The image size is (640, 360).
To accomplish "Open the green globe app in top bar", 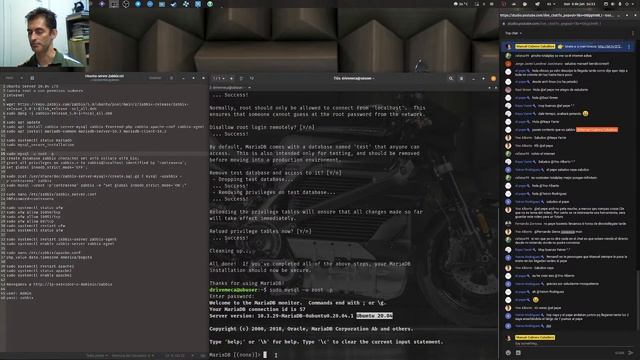I will [x=210, y=4].
